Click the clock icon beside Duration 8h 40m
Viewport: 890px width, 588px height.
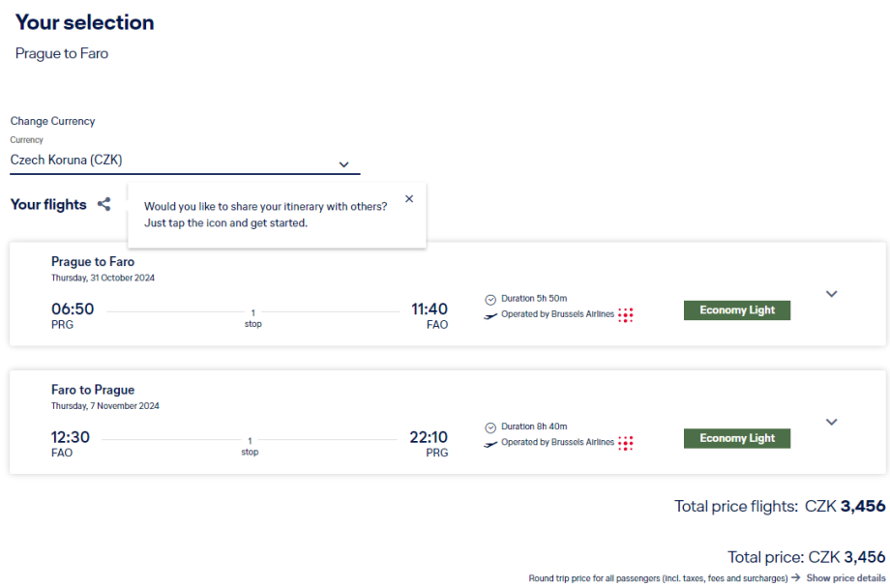click(490, 426)
